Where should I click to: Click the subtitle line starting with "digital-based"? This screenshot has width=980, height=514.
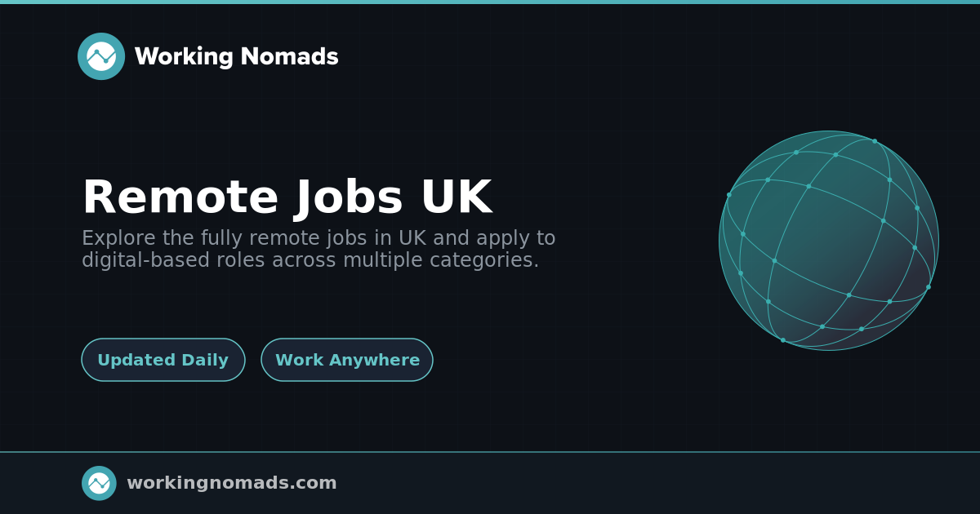[x=310, y=260]
